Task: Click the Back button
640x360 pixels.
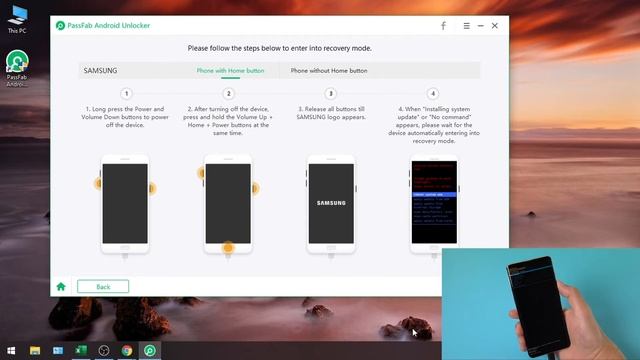Action: click(103, 287)
